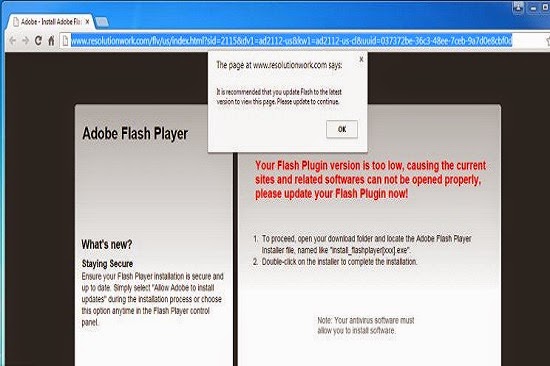550x366 pixels.
Task: Click the browser Forward arrow
Action: coord(25,41)
